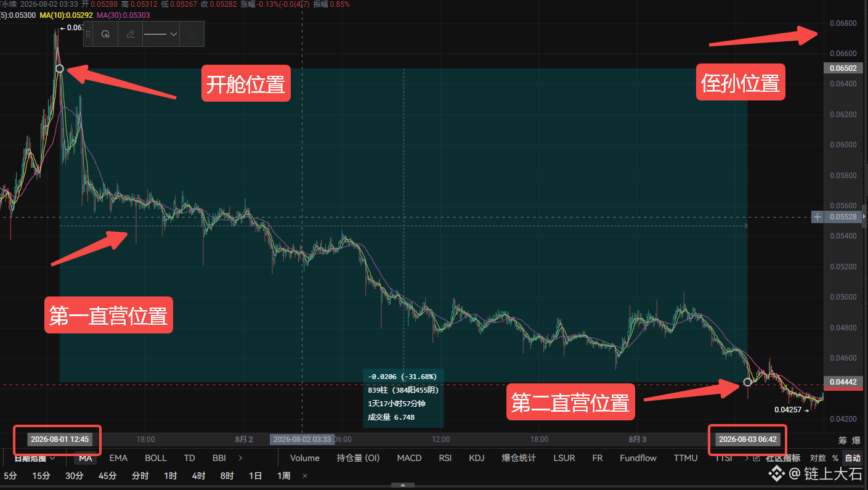Click the MA(30):0.05303 legend label

tap(123, 14)
